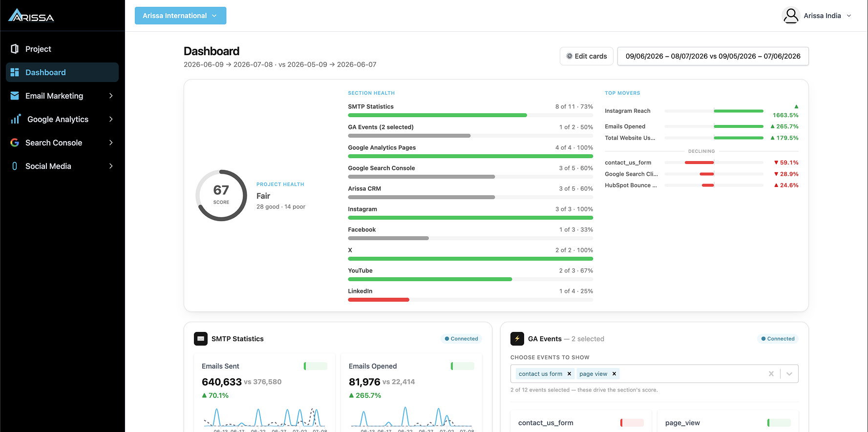Click the Edit cards button
This screenshot has height=432, width=868.
point(586,56)
